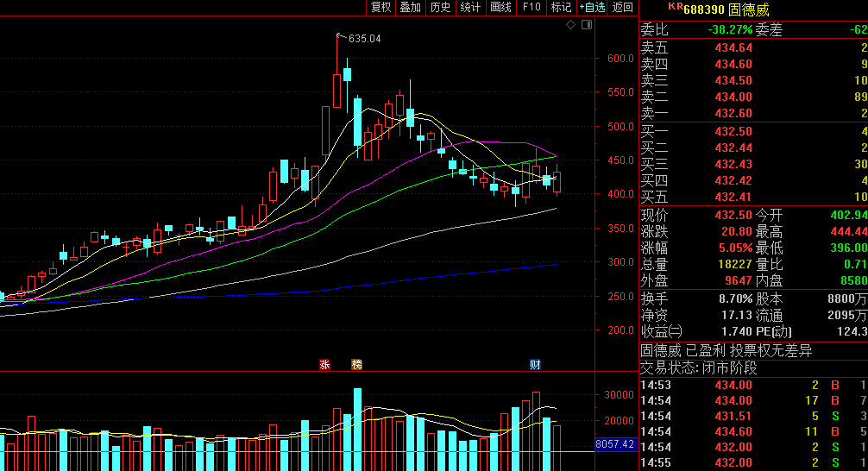The width and height of the screenshot is (868, 471).
Task: Click the red KR badge beside stock code
Action: click(675, 7)
